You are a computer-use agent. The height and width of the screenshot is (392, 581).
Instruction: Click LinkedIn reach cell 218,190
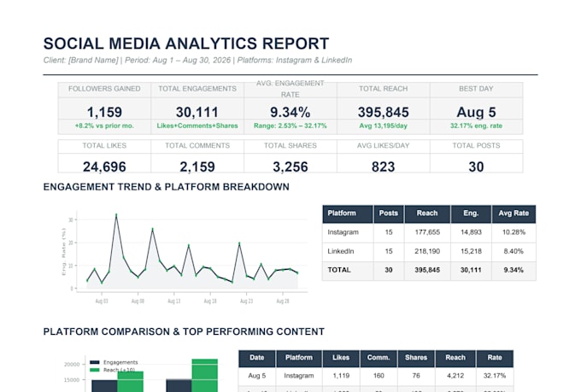coord(427,251)
